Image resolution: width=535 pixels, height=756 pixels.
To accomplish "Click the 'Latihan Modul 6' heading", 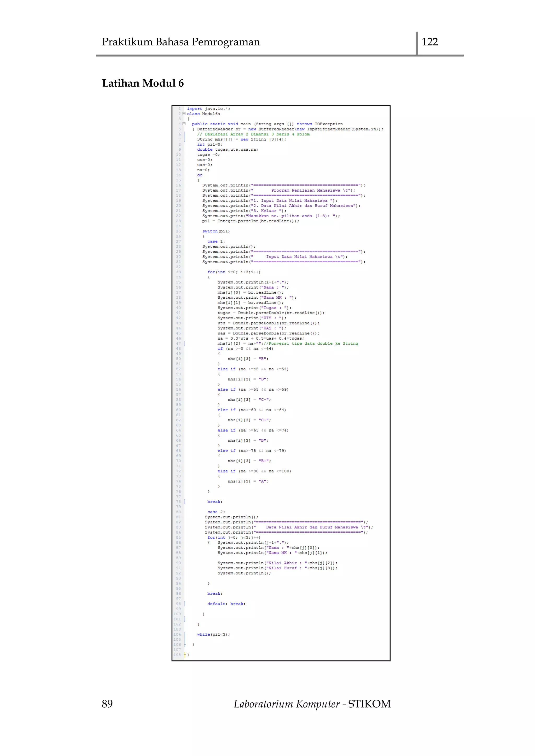I will click(x=143, y=83).
